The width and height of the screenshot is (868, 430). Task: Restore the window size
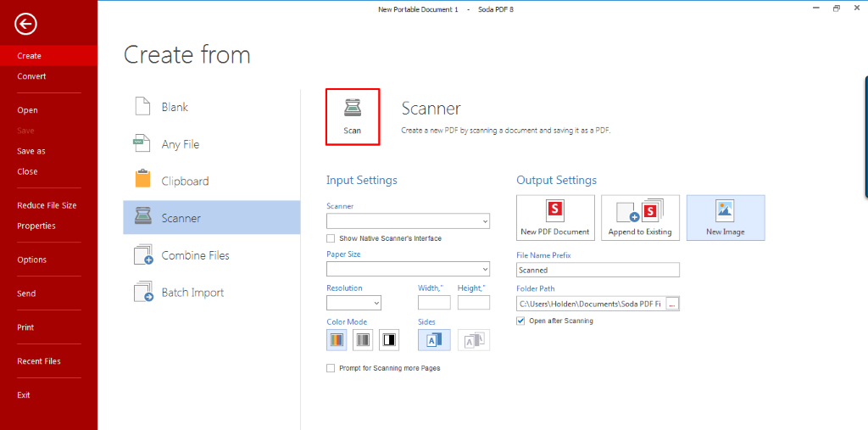837,8
